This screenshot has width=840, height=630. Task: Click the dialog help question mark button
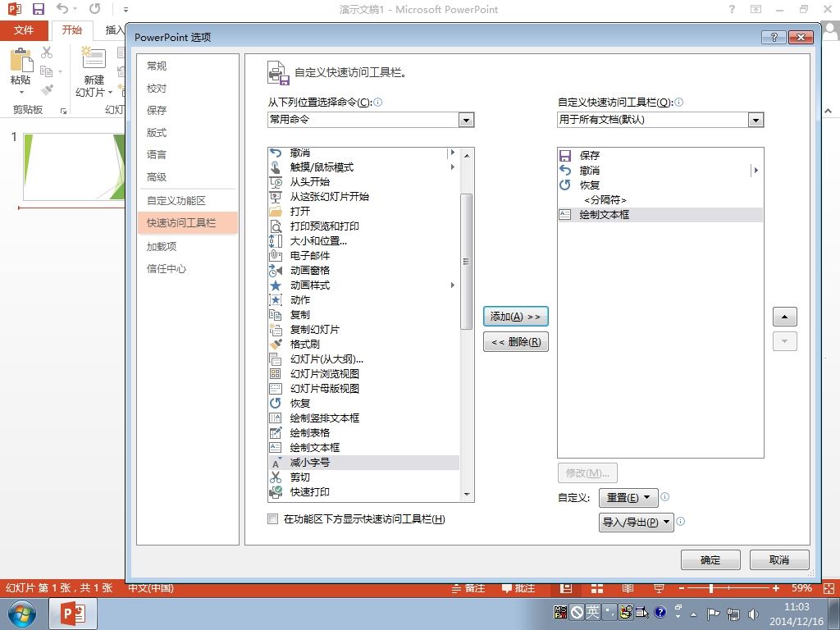774,37
